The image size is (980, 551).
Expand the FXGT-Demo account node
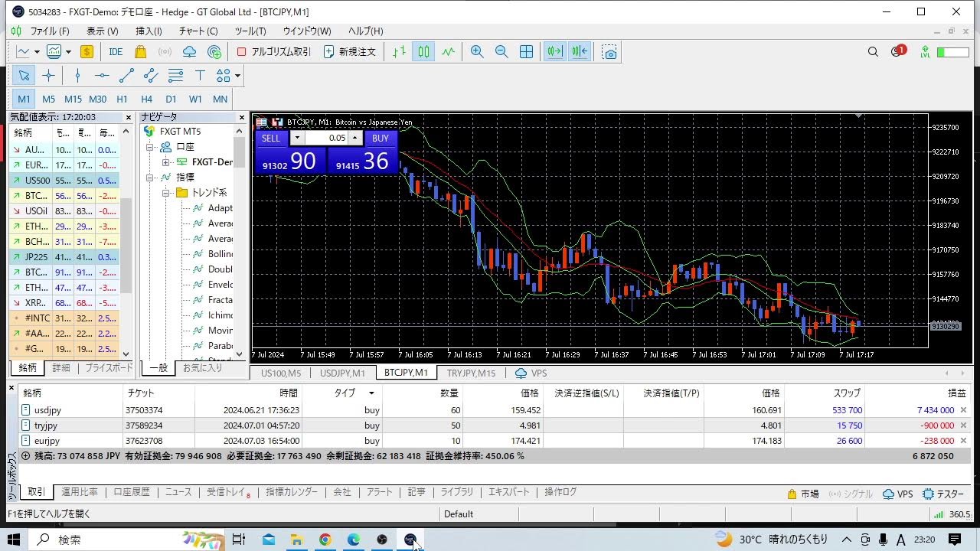pos(165,162)
